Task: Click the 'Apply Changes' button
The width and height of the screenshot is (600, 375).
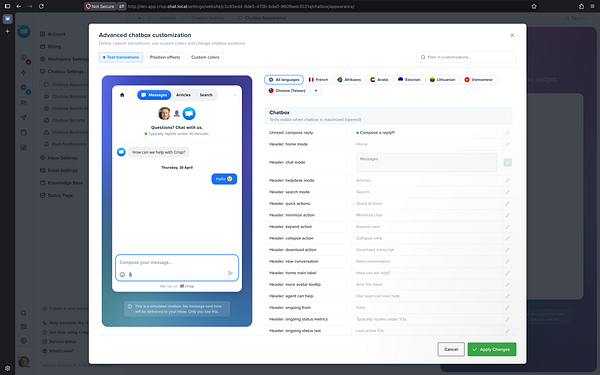Action: [492, 349]
